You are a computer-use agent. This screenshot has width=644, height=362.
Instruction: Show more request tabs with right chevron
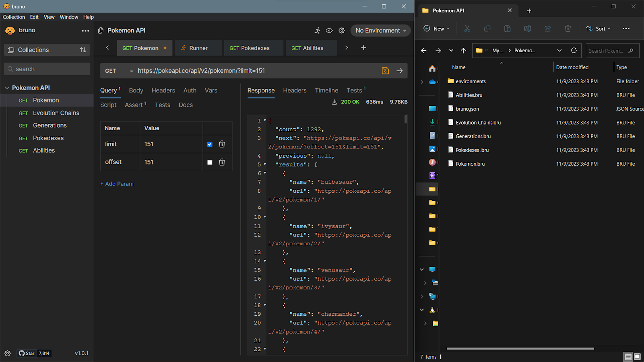[347, 47]
